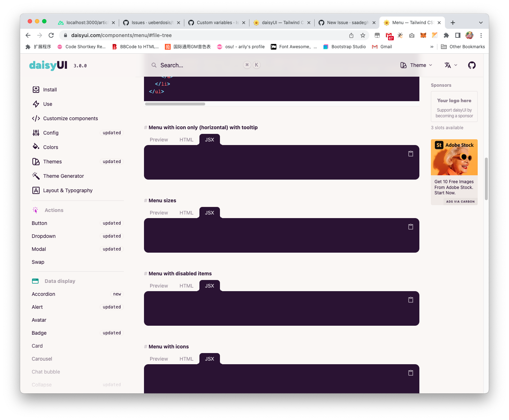Image resolution: width=509 pixels, height=420 pixels.
Task: Open Gmail from the bookmarks bar icon
Action: tap(374, 46)
